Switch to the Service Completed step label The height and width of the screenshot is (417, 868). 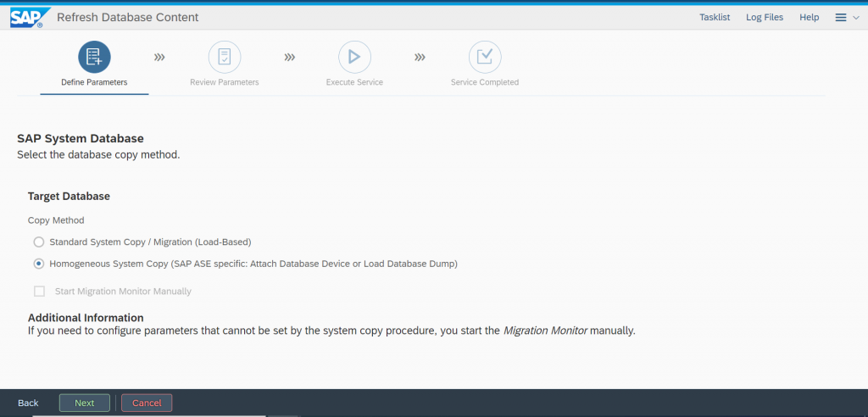coord(484,82)
